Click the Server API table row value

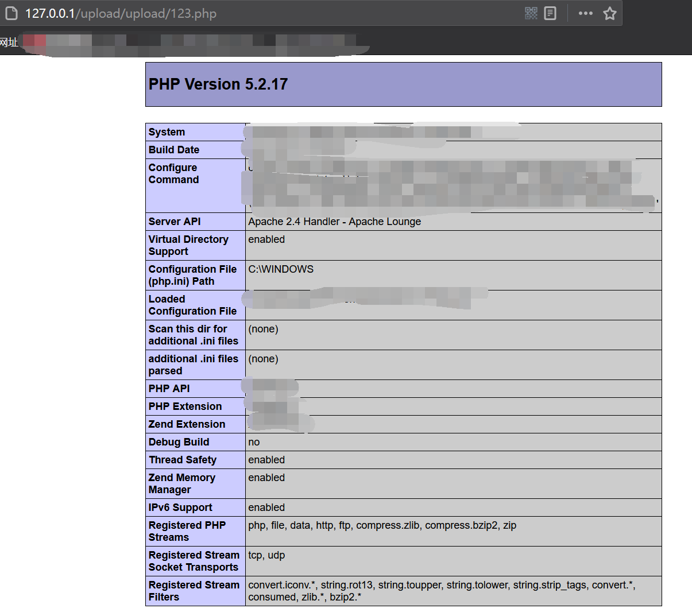(334, 222)
